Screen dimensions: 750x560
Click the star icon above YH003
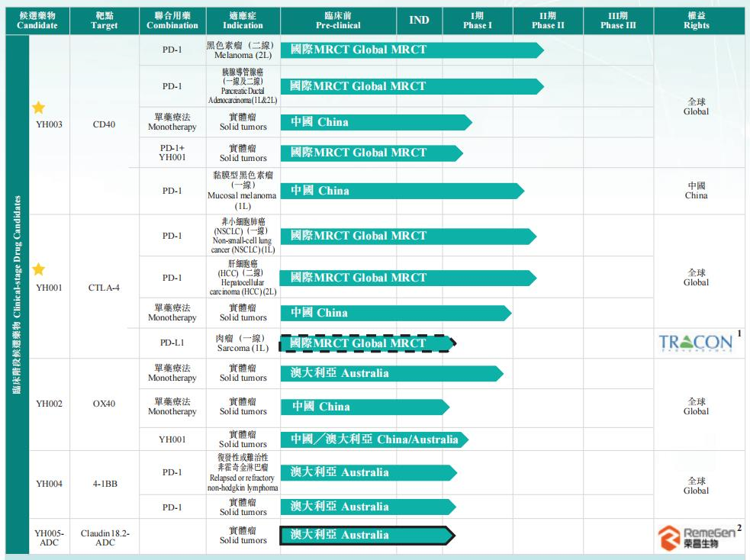point(39,108)
